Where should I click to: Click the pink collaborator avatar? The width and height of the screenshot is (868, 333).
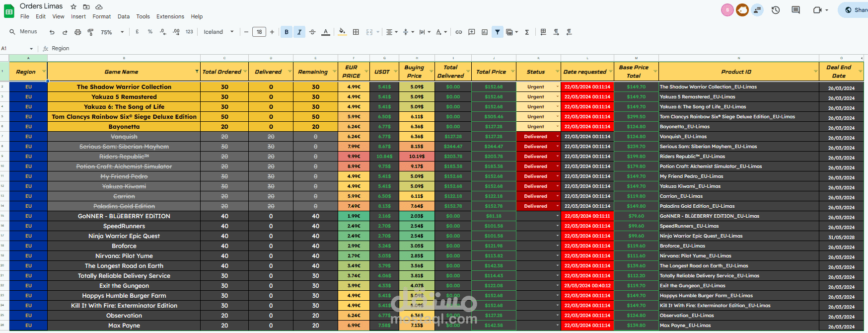[x=727, y=10]
